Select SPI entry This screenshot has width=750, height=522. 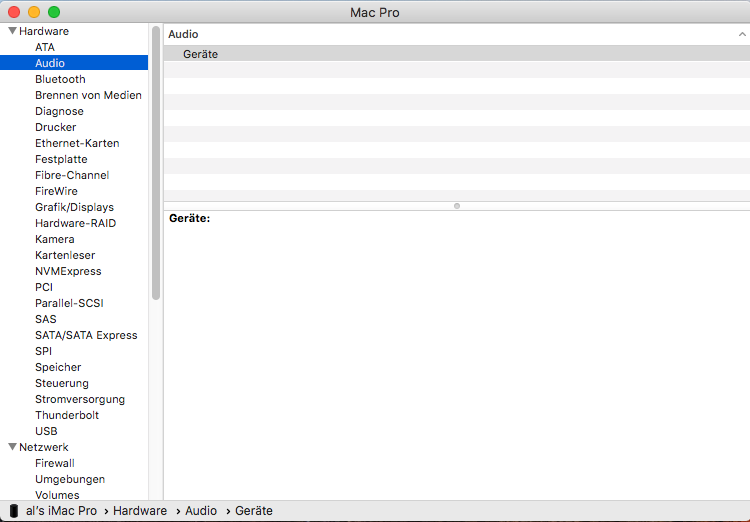click(44, 351)
